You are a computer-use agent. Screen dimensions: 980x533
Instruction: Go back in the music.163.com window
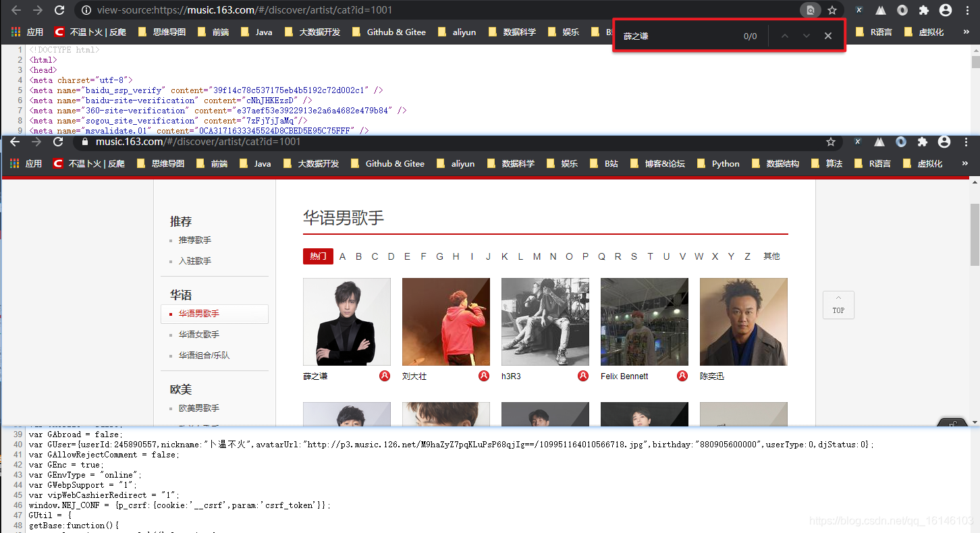15,142
